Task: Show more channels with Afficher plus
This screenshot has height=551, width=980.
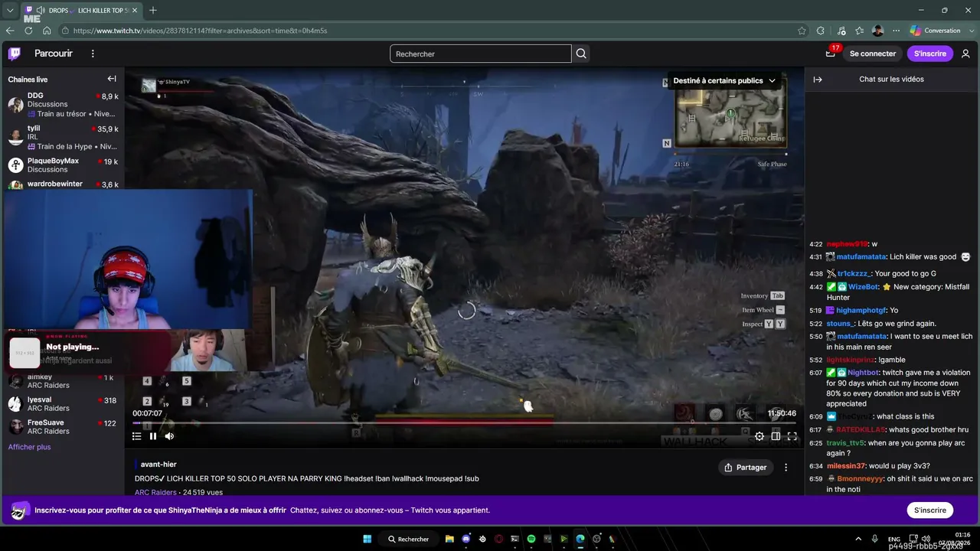Action: [29, 447]
